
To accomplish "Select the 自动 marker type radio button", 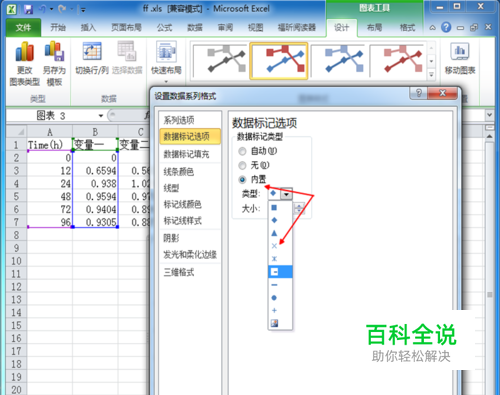I will click(x=242, y=151).
